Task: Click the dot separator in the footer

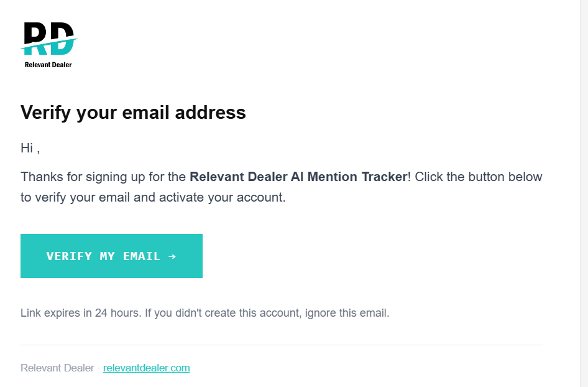Action: (x=98, y=368)
